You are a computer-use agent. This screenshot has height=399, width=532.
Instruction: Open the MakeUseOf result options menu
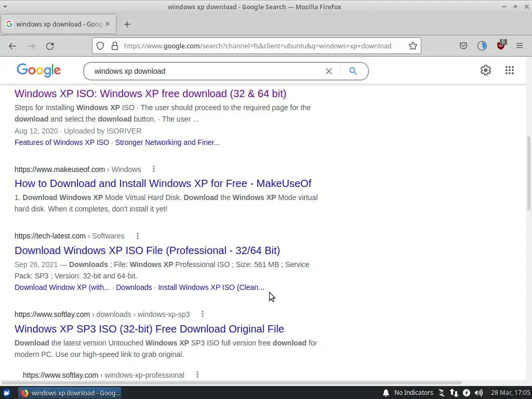click(154, 169)
